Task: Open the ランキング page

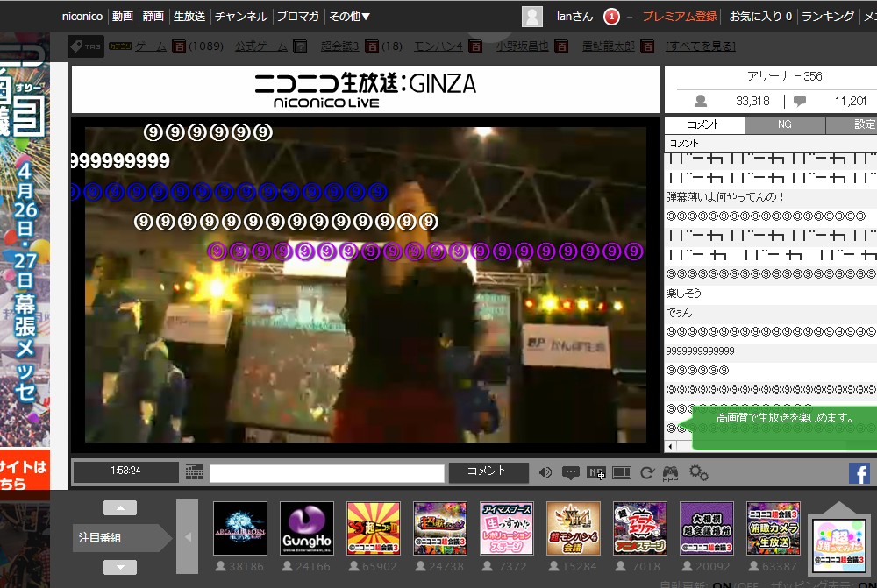Action: (x=828, y=16)
